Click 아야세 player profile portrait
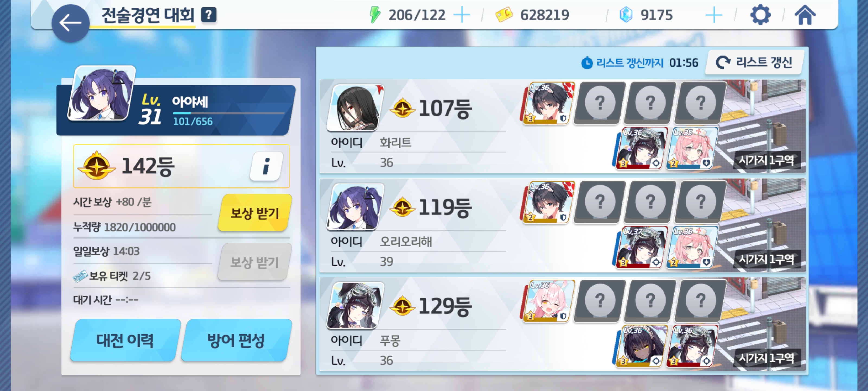Viewport: 868px width, 391px height. pyautogui.click(x=101, y=94)
